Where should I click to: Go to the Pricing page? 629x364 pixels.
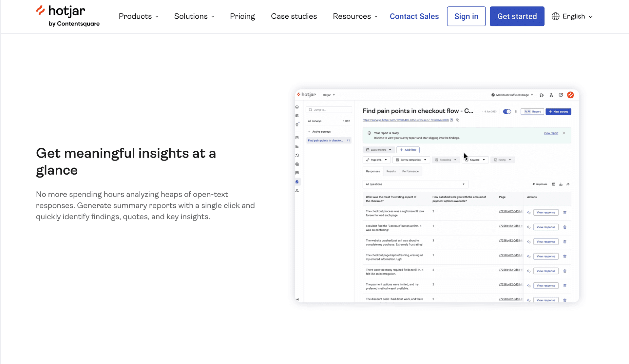tap(242, 16)
